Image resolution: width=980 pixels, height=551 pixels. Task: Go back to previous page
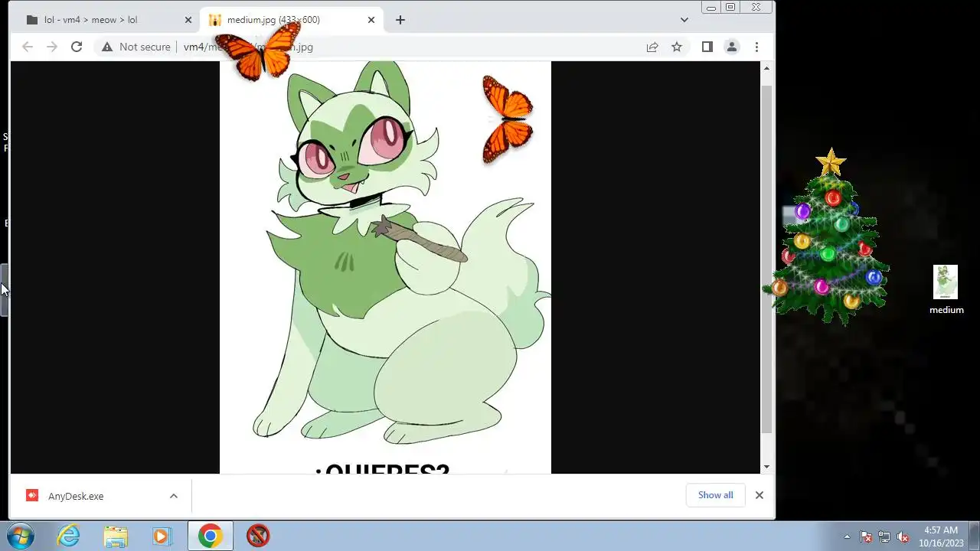(x=28, y=47)
